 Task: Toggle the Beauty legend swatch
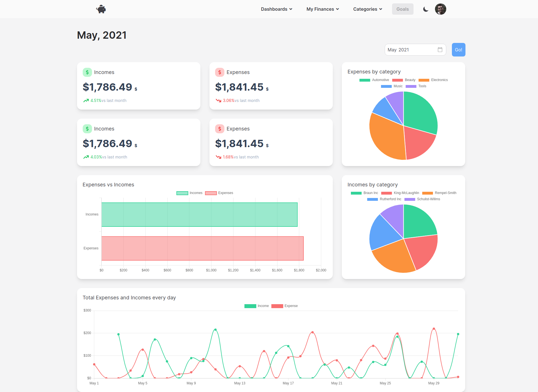pyautogui.click(x=397, y=80)
